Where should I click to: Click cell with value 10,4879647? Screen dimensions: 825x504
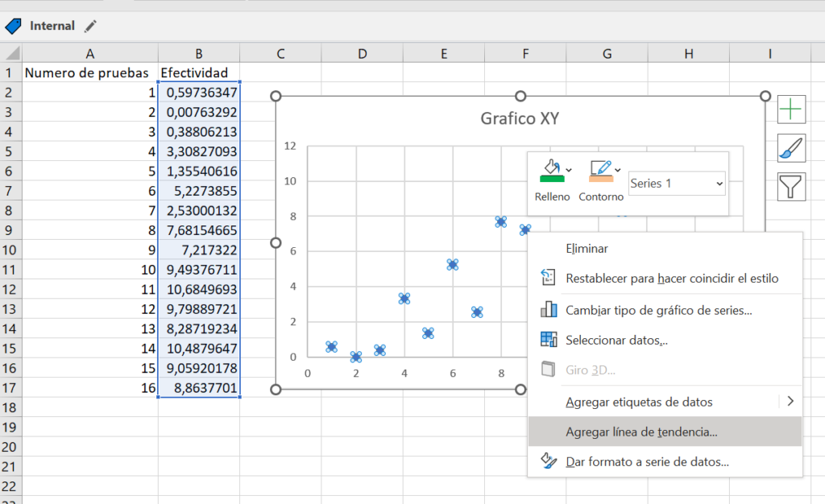click(199, 349)
